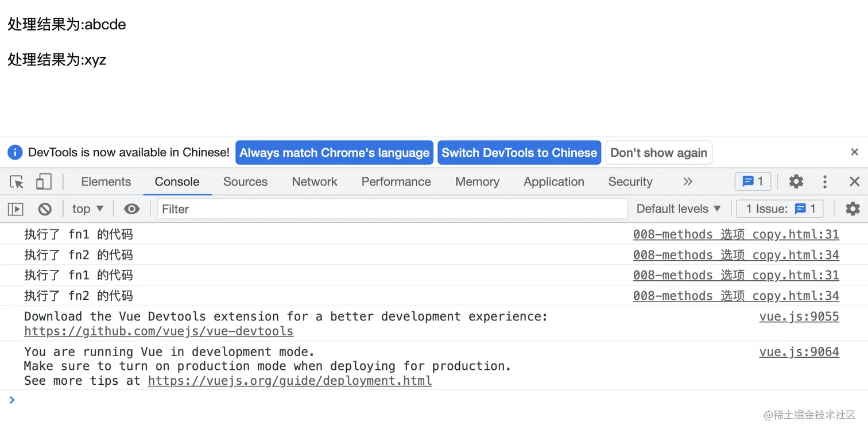Image resolution: width=868 pixels, height=433 pixels.
Task: Open the Default levels dropdown
Action: (679, 209)
